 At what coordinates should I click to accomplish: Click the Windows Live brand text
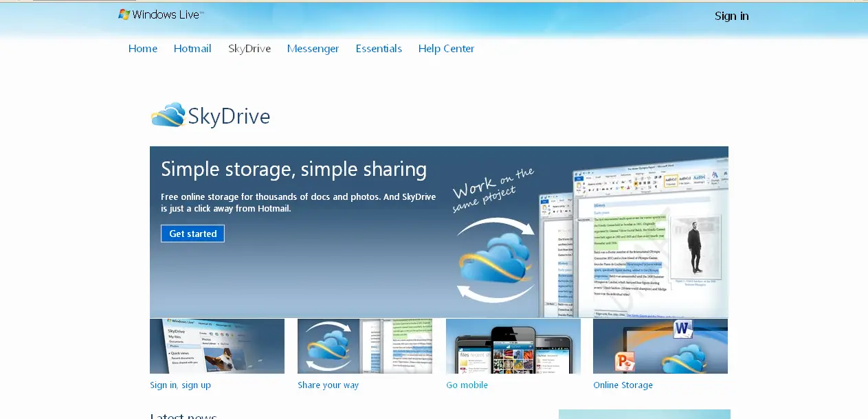point(167,14)
